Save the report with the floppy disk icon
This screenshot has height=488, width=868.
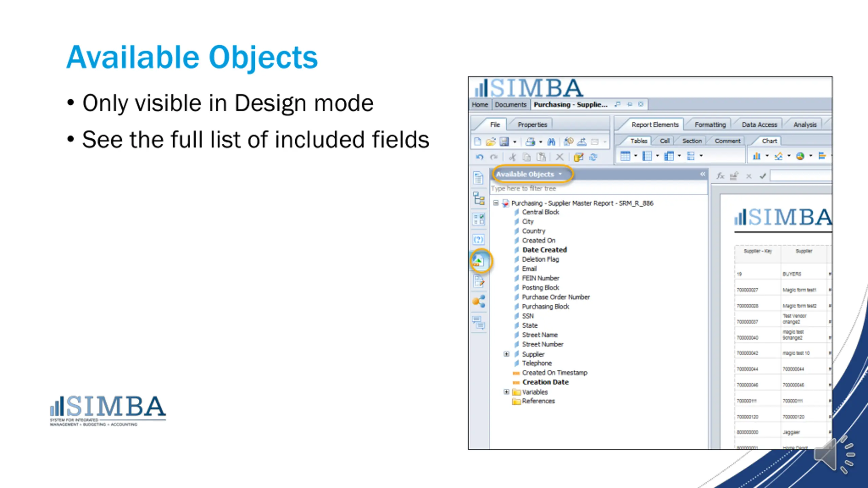pyautogui.click(x=504, y=142)
